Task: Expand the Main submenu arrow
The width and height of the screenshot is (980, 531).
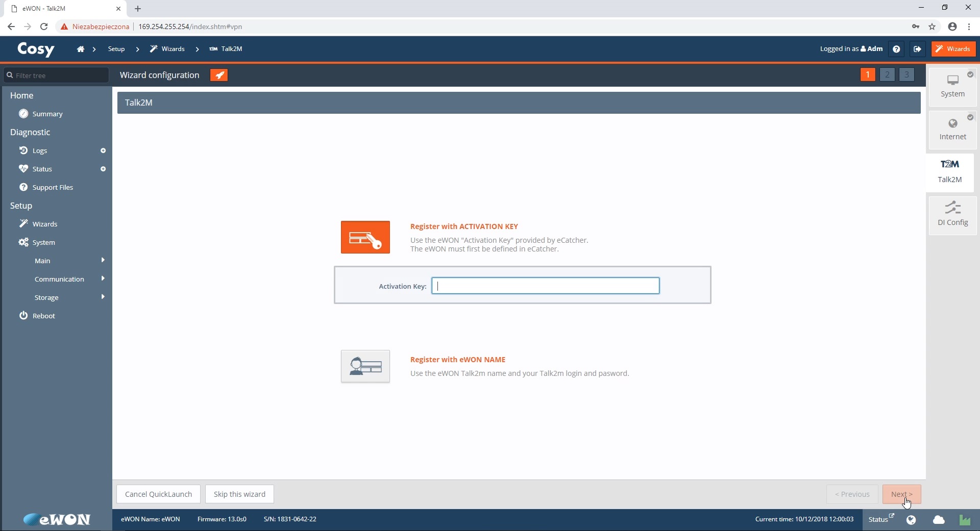Action: [103, 260]
